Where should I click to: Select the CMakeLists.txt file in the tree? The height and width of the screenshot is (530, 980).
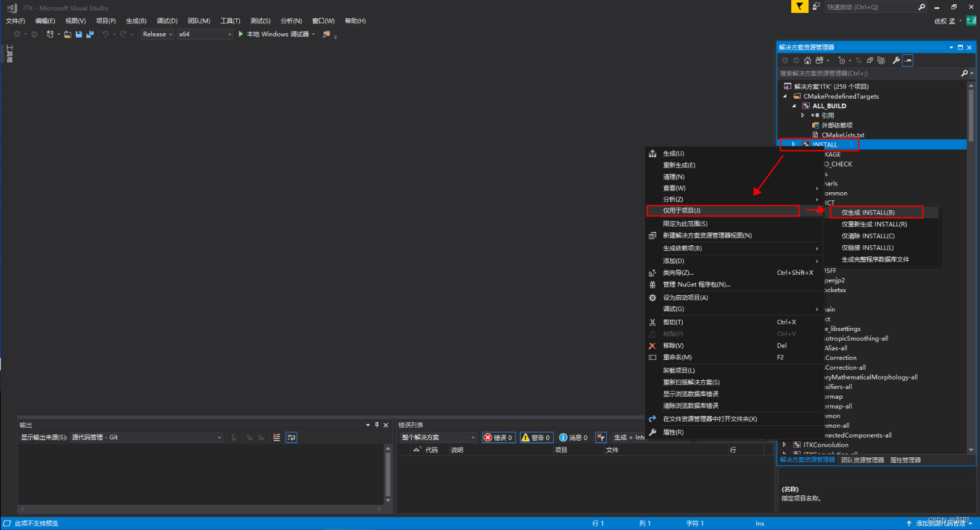(x=842, y=135)
